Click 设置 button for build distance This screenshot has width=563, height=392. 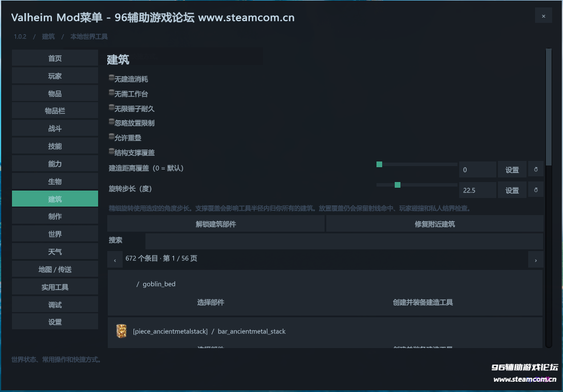[512, 169]
